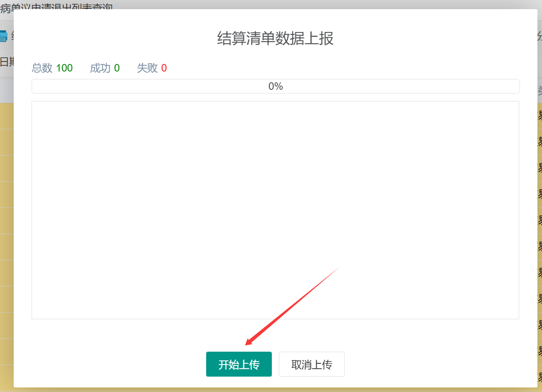
Task: Click the 0% upload progress bar
Action: pos(276,86)
